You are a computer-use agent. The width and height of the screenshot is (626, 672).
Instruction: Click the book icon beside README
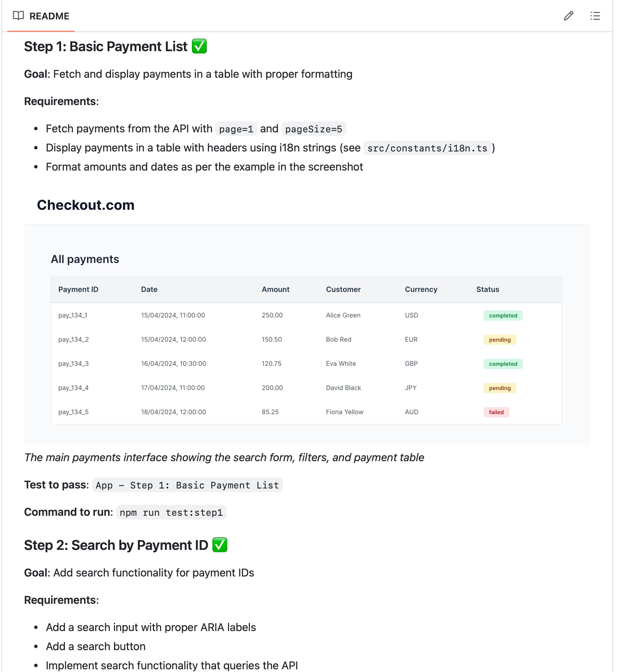[x=18, y=16]
